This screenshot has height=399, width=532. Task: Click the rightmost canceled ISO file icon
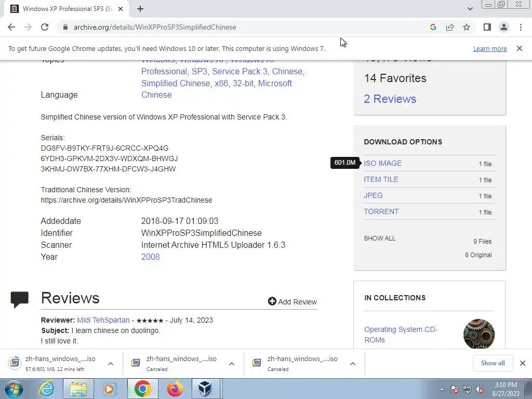tap(257, 362)
